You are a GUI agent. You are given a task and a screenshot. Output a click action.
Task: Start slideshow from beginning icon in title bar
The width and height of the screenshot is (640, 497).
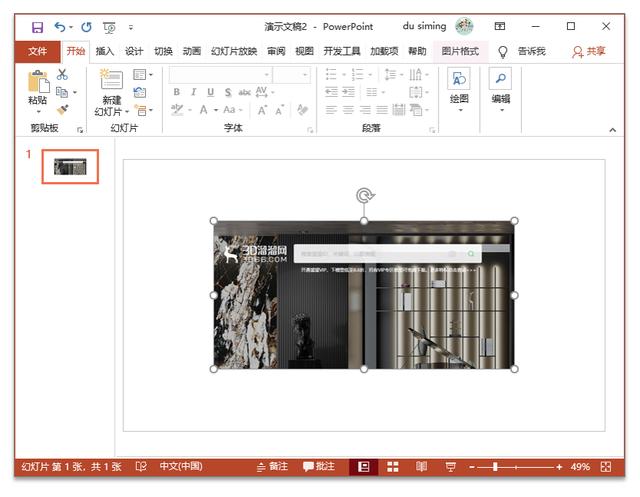[x=109, y=27]
